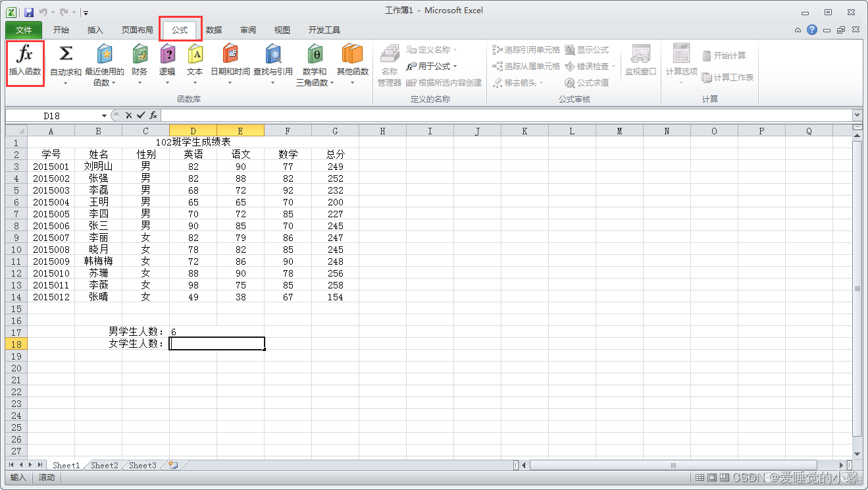
Task: Select the Sheet2 worksheet tab
Action: (104, 466)
